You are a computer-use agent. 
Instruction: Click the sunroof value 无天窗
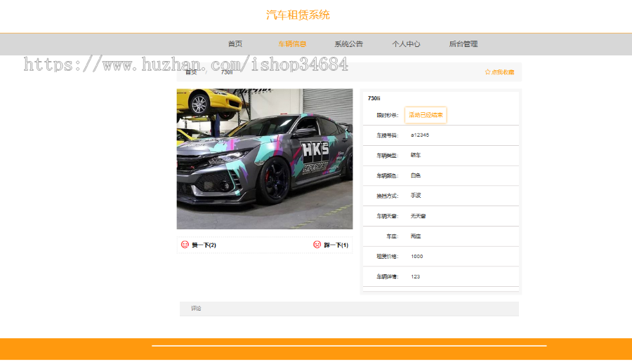click(418, 216)
